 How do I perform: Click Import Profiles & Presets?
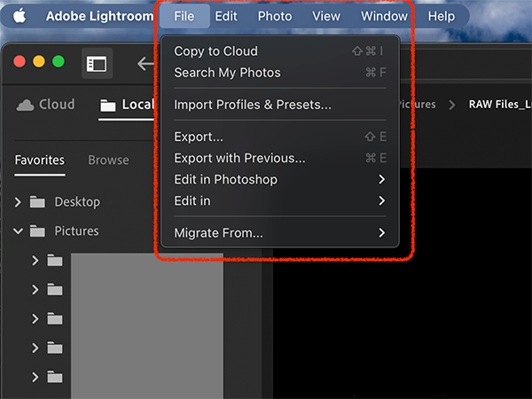253,105
